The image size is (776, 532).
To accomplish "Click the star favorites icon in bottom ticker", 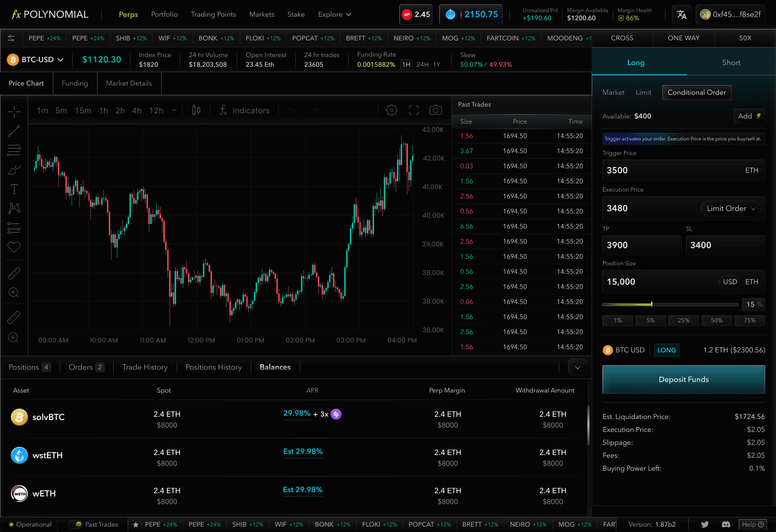I will coord(136,524).
